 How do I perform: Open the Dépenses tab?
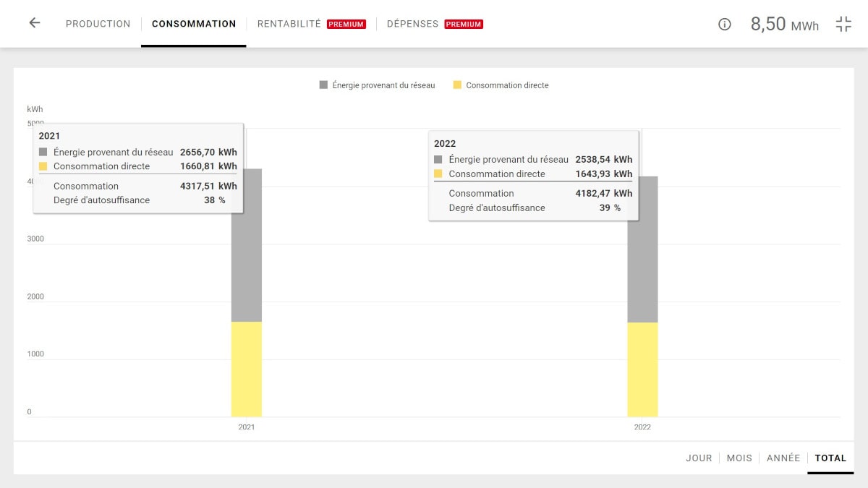click(412, 24)
